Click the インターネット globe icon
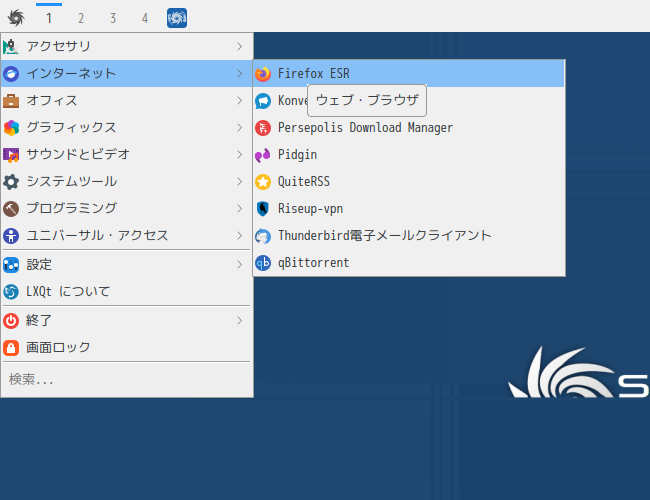 (x=11, y=74)
